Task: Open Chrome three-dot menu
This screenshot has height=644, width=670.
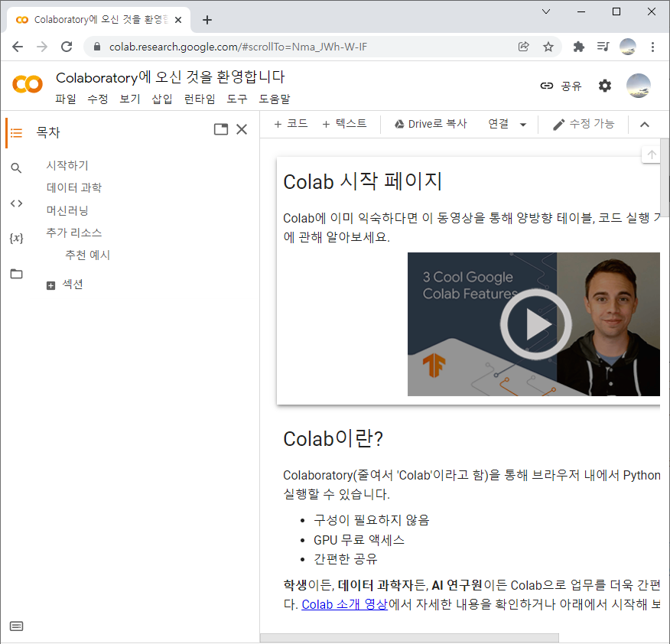Action: tap(652, 47)
